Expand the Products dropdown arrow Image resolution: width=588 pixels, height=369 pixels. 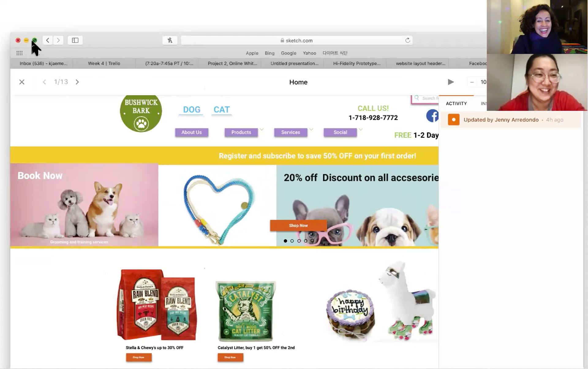(x=262, y=129)
